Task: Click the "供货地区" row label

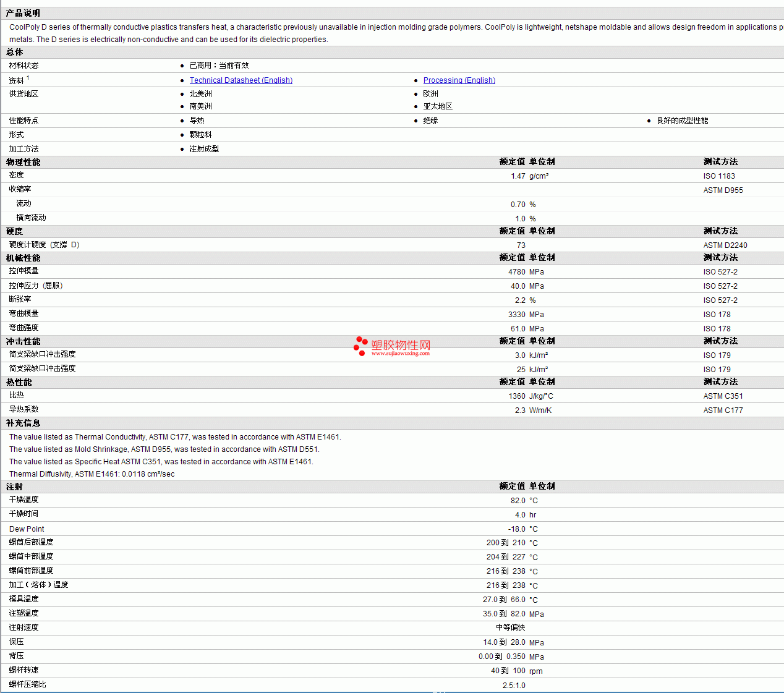Action: [x=24, y=94]
